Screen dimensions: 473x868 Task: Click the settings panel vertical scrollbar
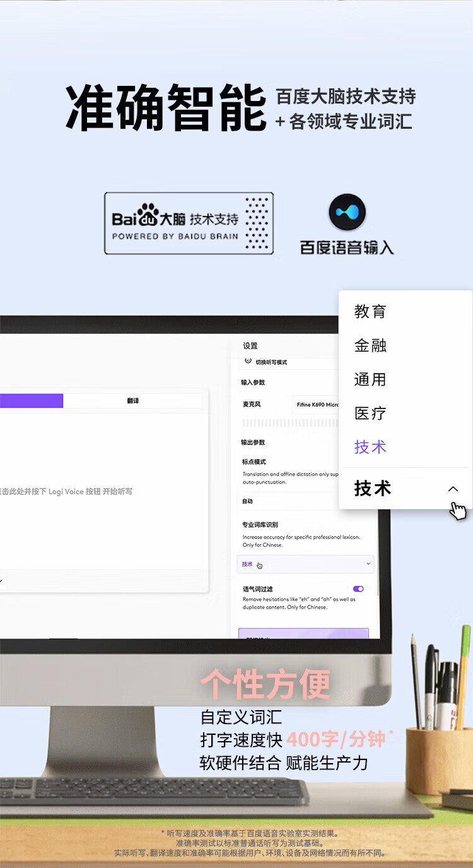click(x=377, y=552)
